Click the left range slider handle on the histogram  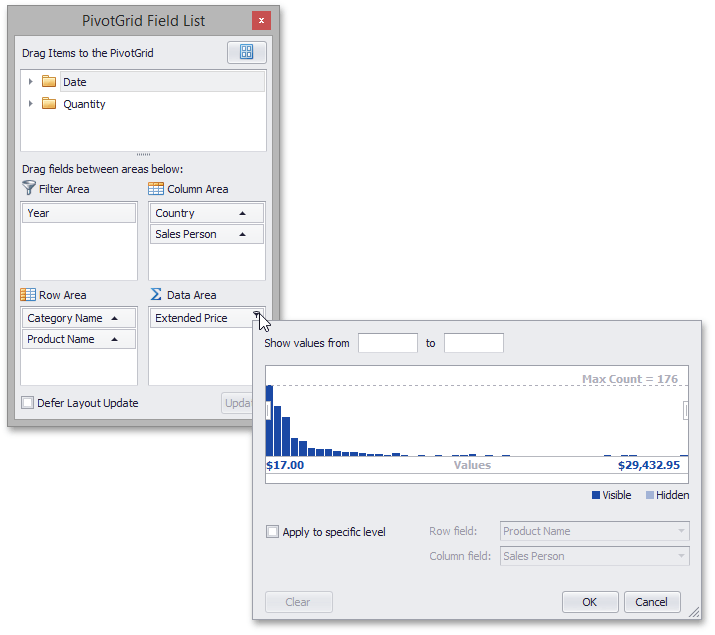[268, 410]
